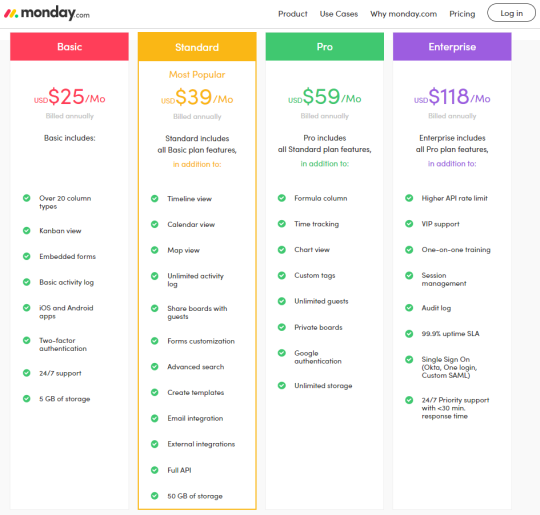This screenshot has height=515, width=540.
Task: Click the "iOS and Android apps" feature text
Action: (66, 312)
